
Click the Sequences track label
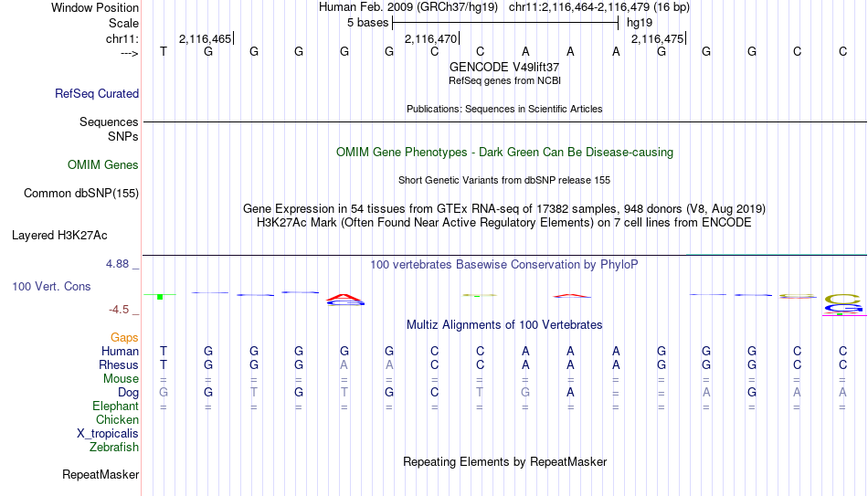coord(109,121)
